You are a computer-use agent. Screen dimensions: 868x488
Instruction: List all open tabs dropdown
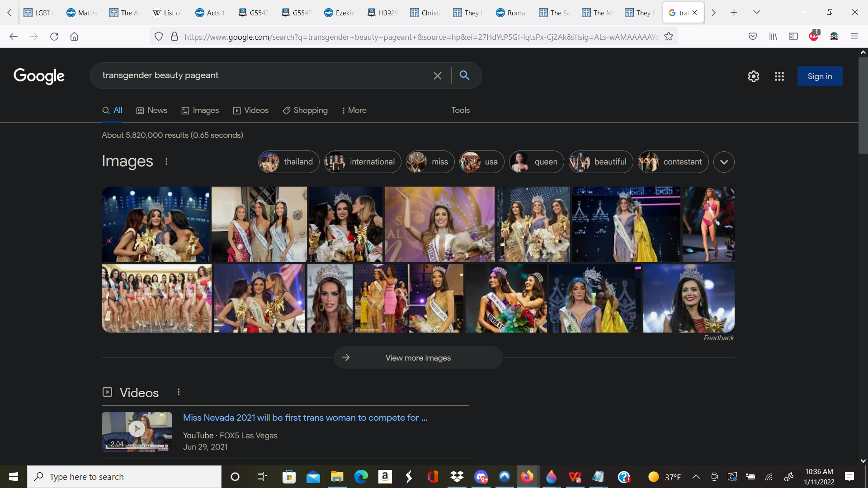coord(757,13)
